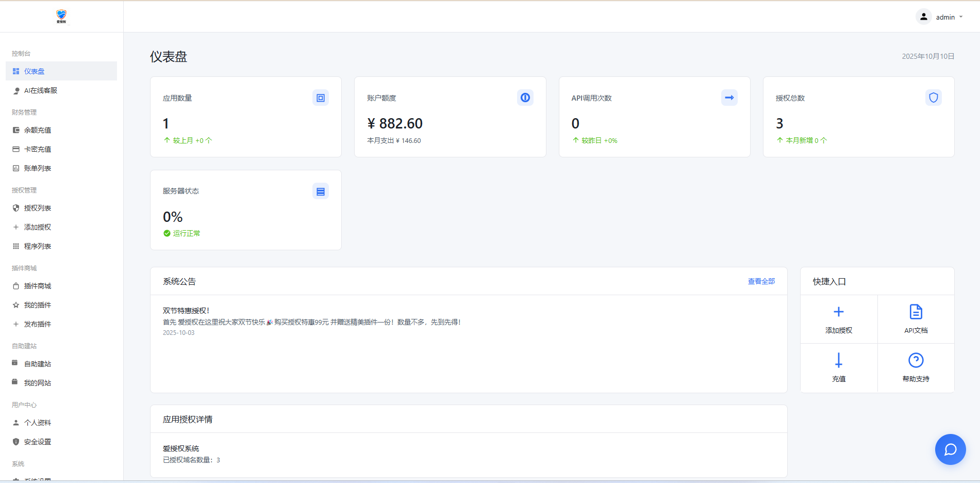This screenshot has width=980, height=483.
Task: Click the 账户额度 card icon
Action: coord(525,98)
